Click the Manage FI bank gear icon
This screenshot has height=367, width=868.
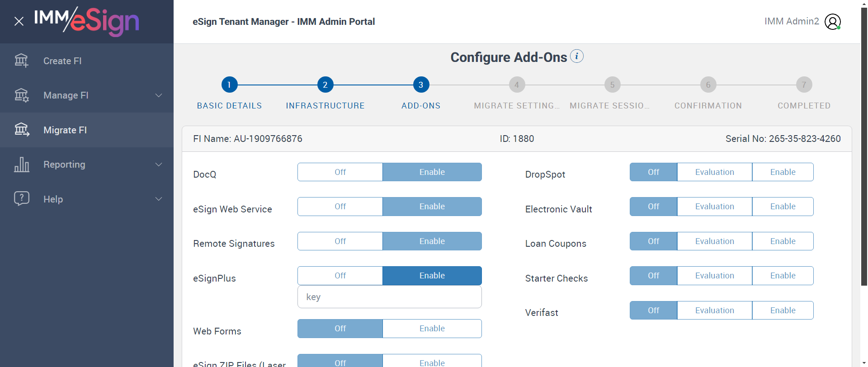pos(21,95)
